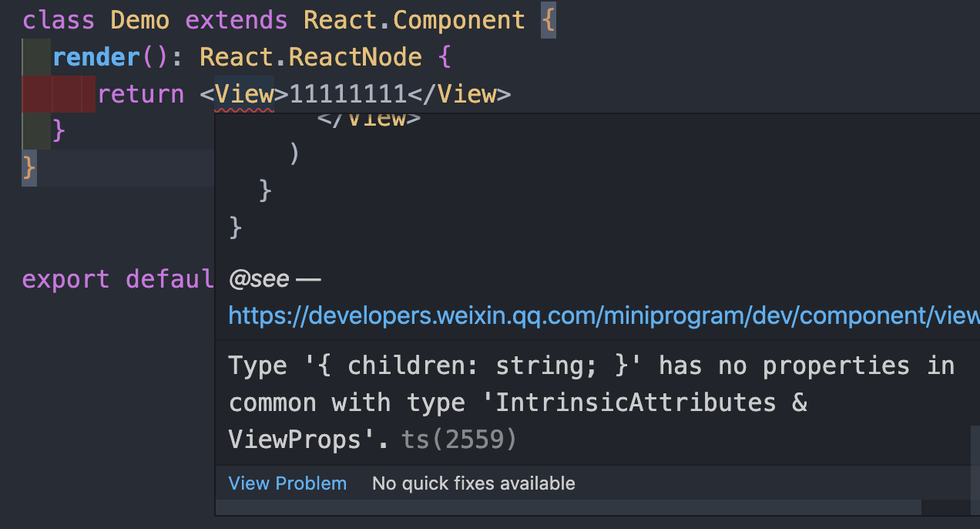Click the export keyword
The image size is (980, 529).
66,278
